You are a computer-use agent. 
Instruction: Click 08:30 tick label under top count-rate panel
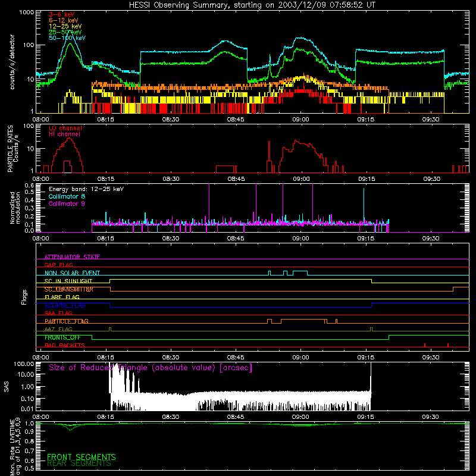[x=171, y=120]
